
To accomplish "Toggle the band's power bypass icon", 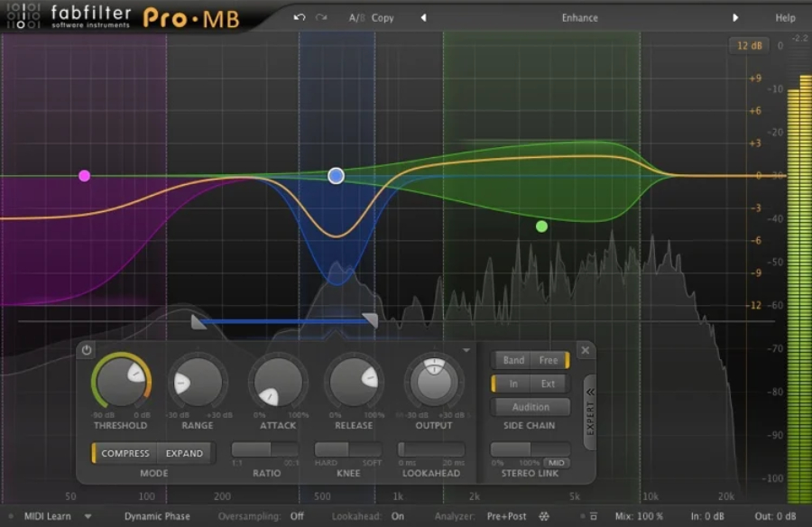I will click(x=86, y=350).
